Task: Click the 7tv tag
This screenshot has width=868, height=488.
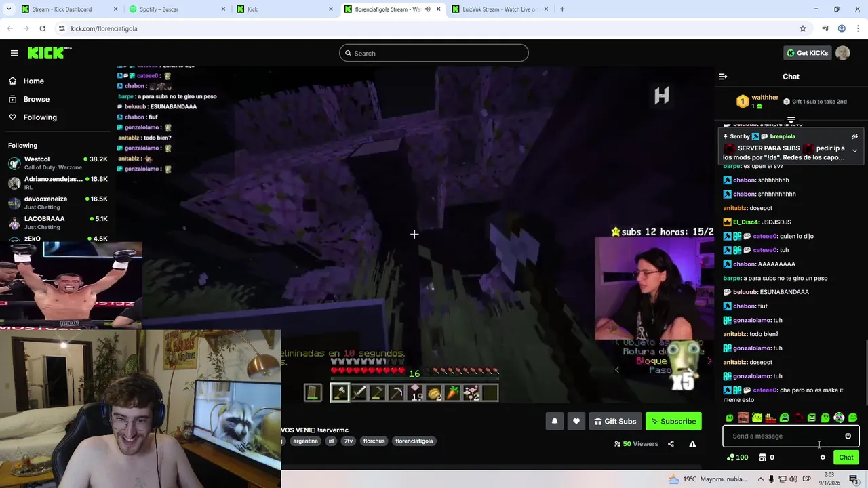Action: 349,441
